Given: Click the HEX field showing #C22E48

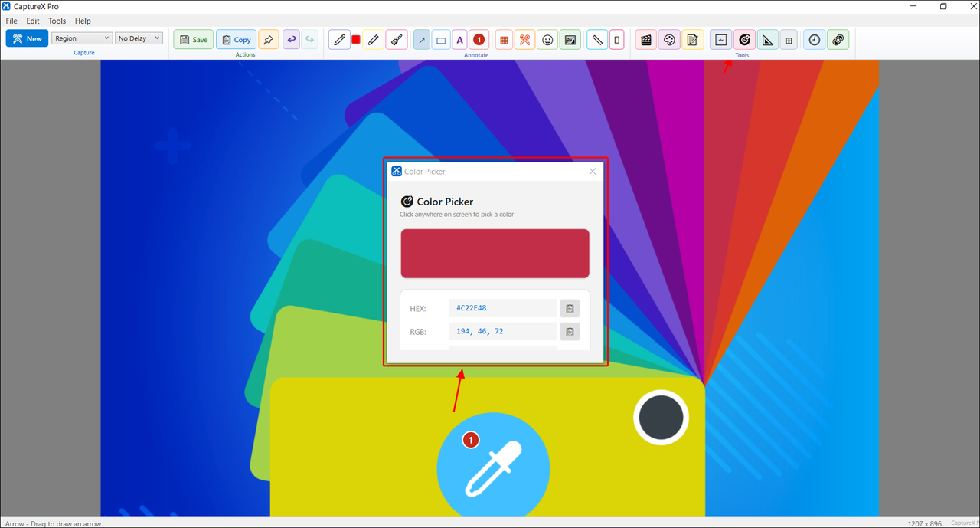Looking at the screenshot, I should pos(502,308).
